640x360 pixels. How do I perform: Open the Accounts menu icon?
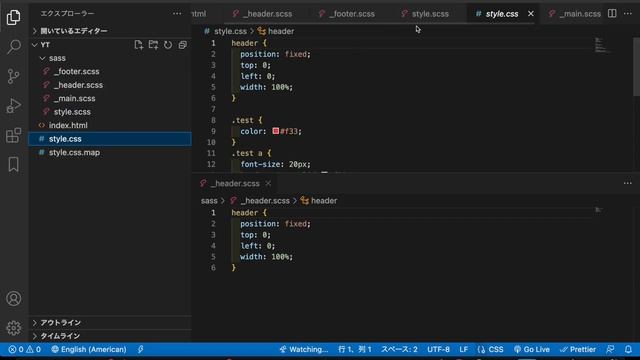tap(13, 299)
